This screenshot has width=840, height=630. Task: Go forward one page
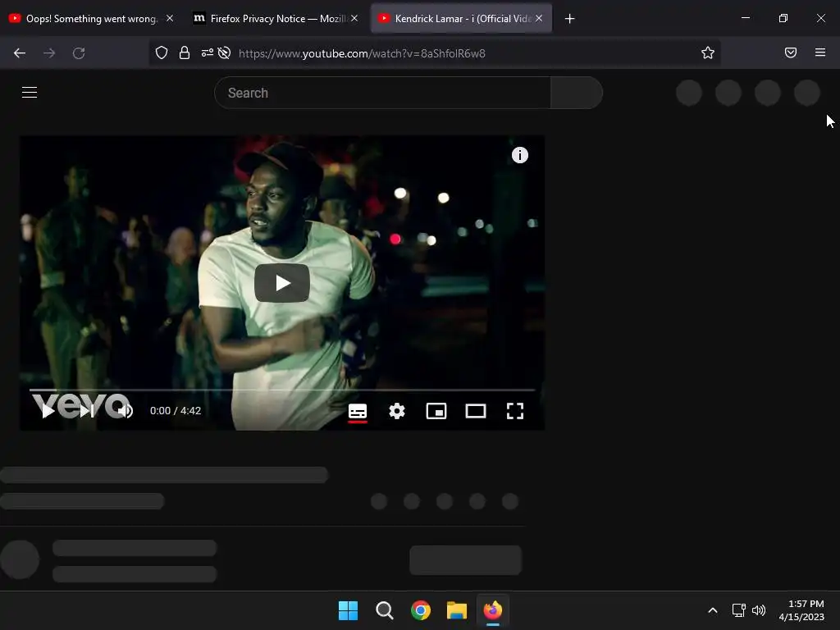click(49, 53)
